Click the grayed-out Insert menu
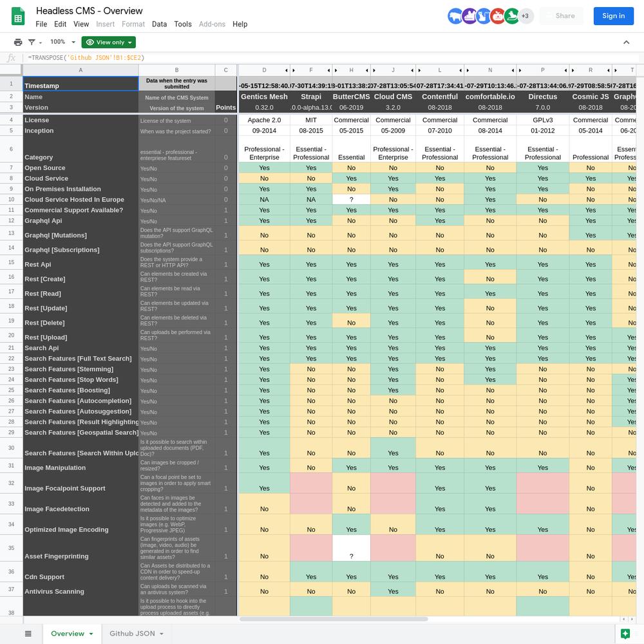Viewport: 644px width, 644px height. click(x=105, y=24)
